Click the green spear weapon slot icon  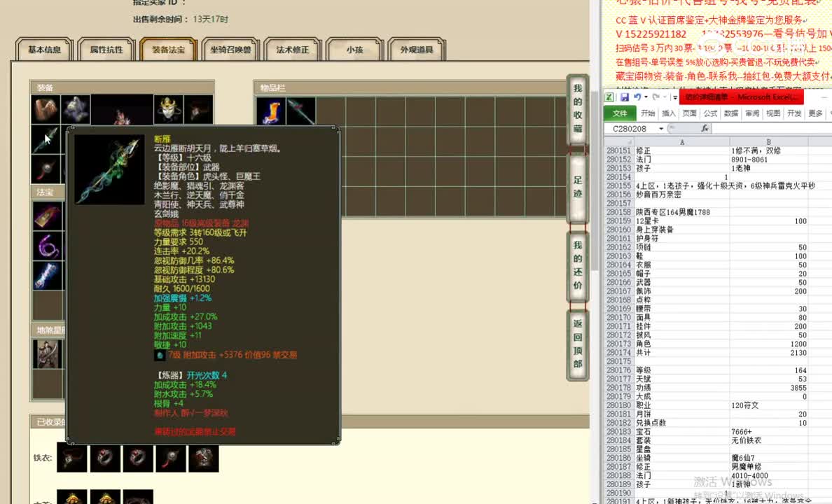point(46,139)
